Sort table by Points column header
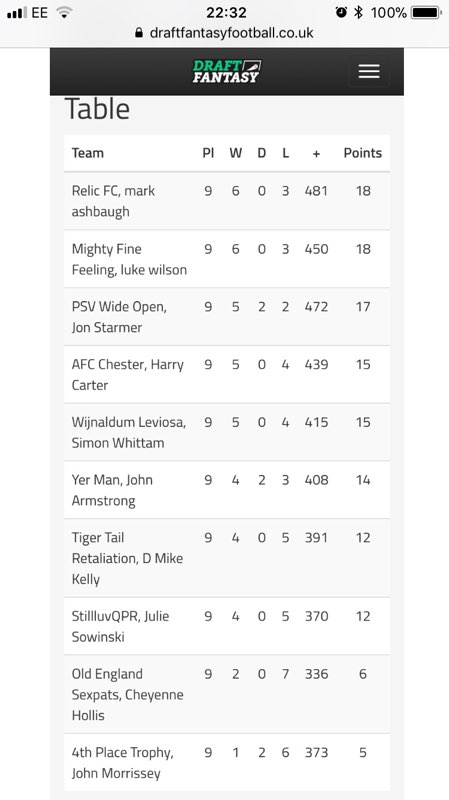Viewport: 449px width, 800px height. [x=362, y=153]
